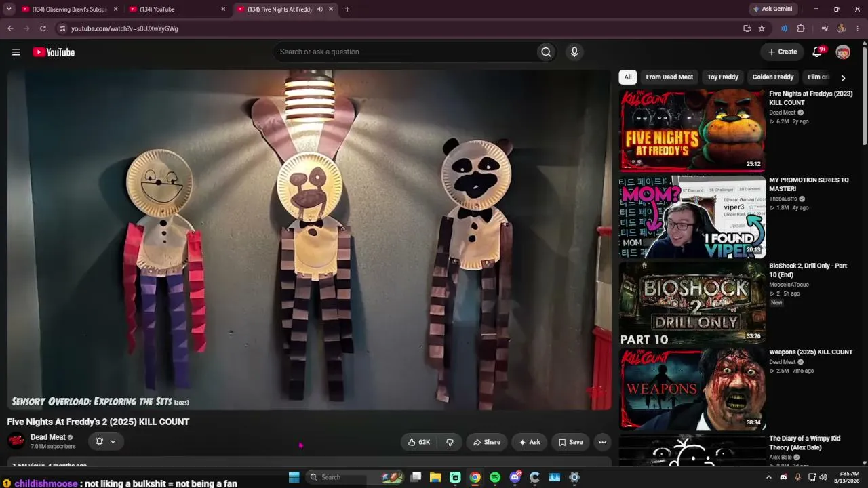This screenshot has width=868, height=488.
Task: Click the video player to pause
Action: pyautogui.click(x=309, y=240)
